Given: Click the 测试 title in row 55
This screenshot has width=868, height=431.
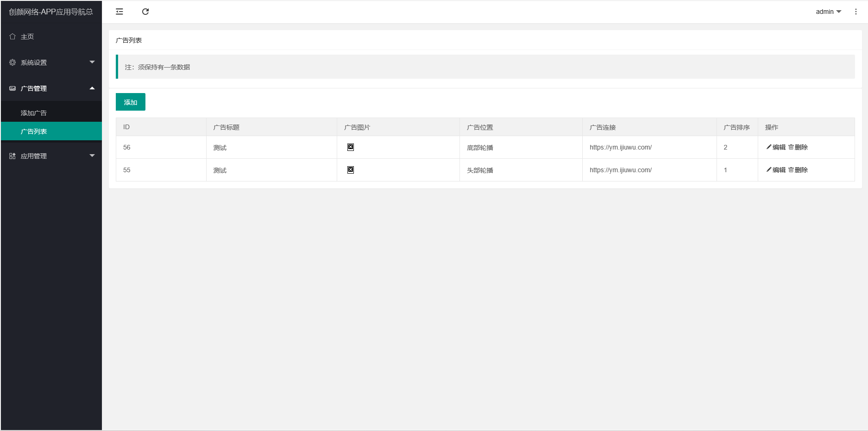Looking at the screenshot, I should coord(220,170).
